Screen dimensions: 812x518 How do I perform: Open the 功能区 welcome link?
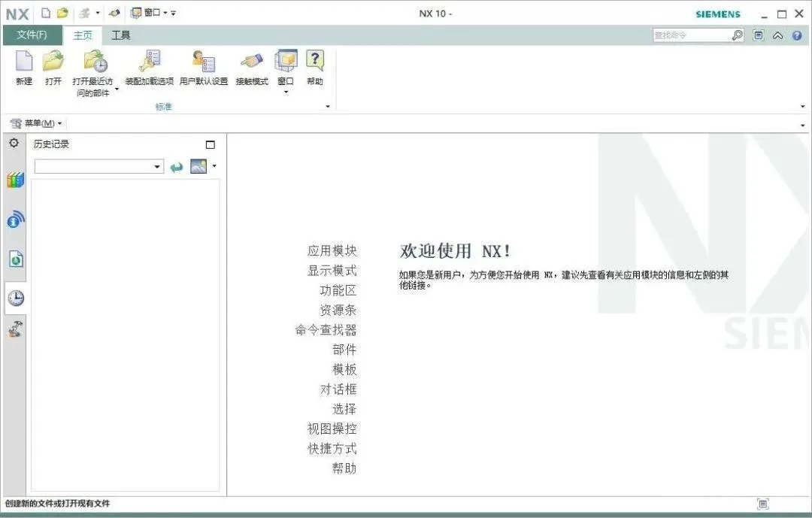338,290
